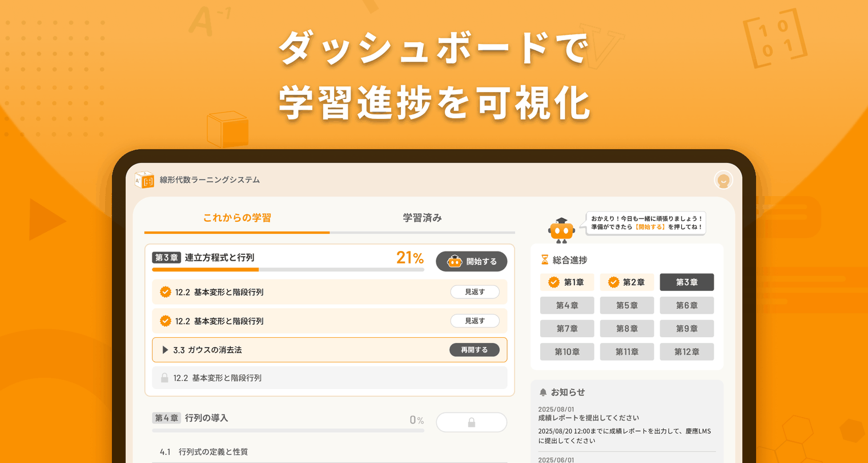Click the check mark on first 12.2 row
868x463 pixels.
[x=166, y=292]
